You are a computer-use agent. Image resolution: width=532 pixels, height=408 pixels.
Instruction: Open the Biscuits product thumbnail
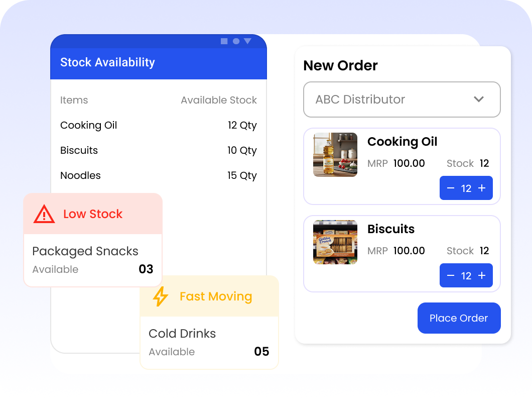(x=335, y=242)
